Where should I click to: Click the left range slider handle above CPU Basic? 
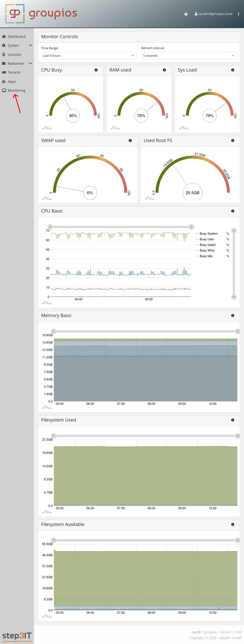(x=50, y=227)
